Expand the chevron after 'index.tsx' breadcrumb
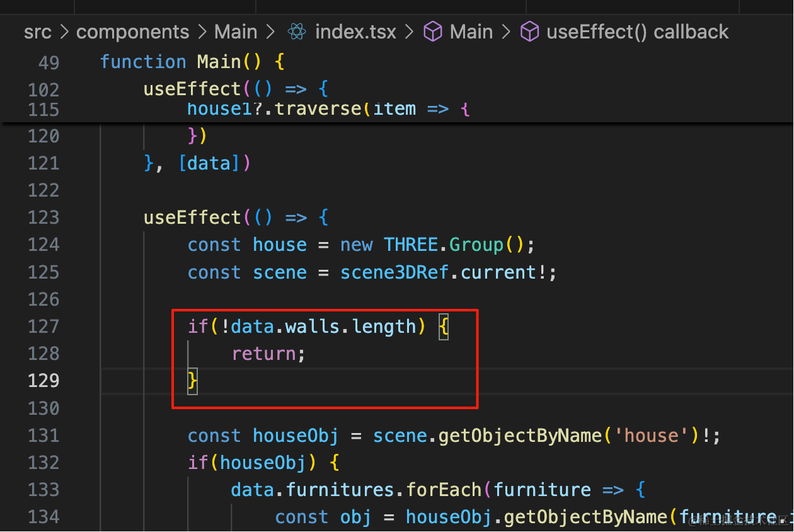Viewport: 794px width, 532px height. 410,32
